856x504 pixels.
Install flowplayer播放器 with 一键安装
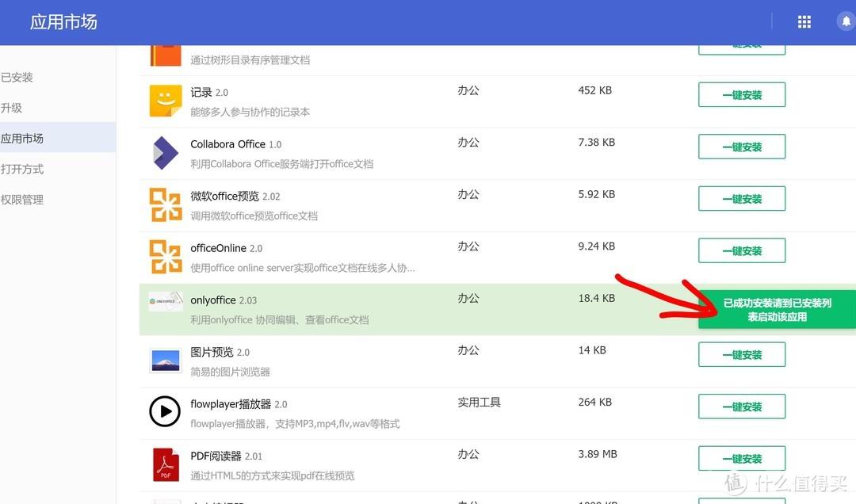click(742, 407)
